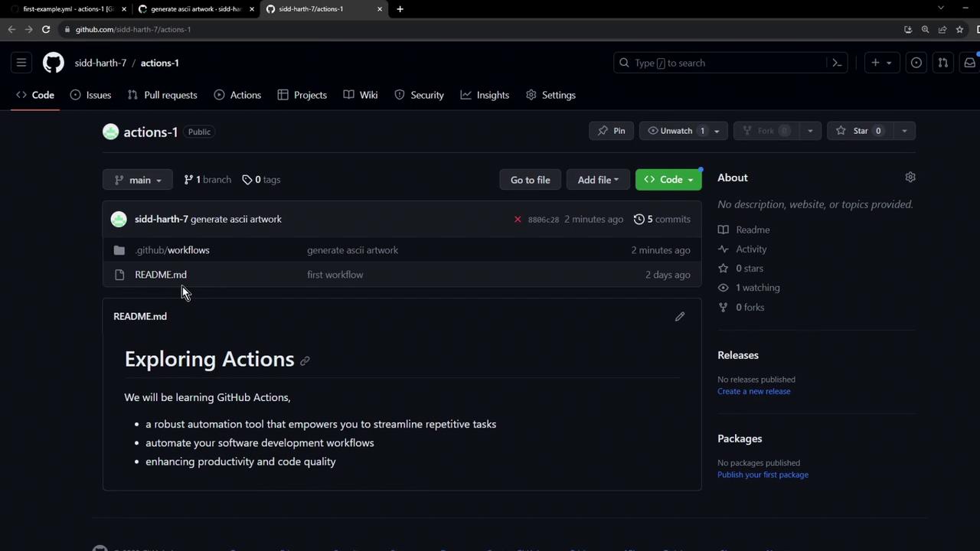
Task: Open the About settings gear icon
Action: click(910, 178)
